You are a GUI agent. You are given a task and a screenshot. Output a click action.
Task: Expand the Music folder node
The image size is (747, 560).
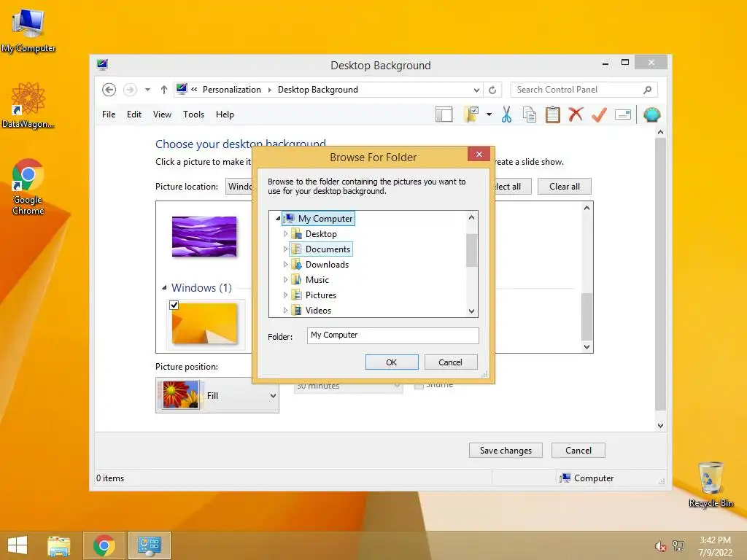tap(285, 279)
